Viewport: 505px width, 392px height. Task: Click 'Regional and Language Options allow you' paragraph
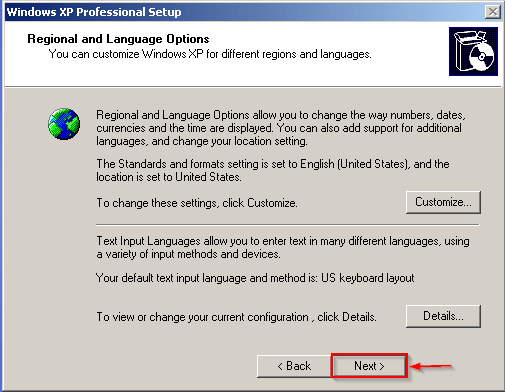coord(281,128)
